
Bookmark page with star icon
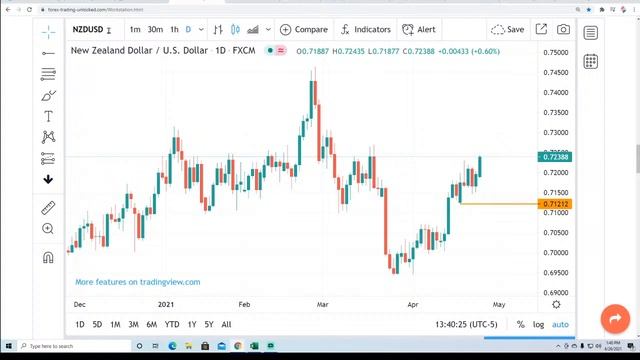coord(589,9)
